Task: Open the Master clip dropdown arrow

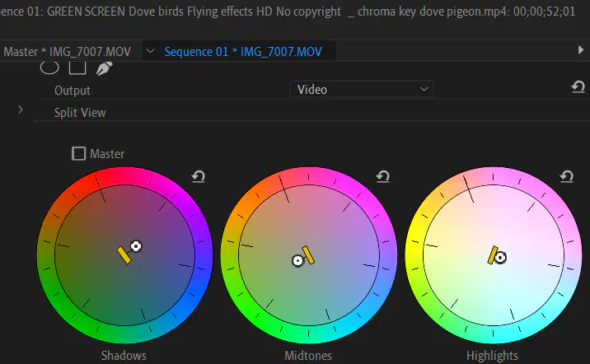Action: pyautogui.click(x=150, y=51)
